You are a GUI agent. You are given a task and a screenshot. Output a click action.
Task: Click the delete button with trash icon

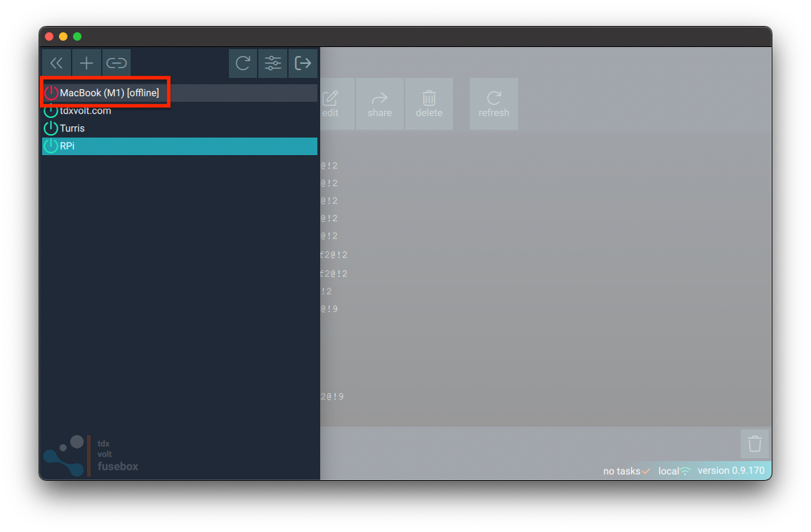(x=429, y=104)
